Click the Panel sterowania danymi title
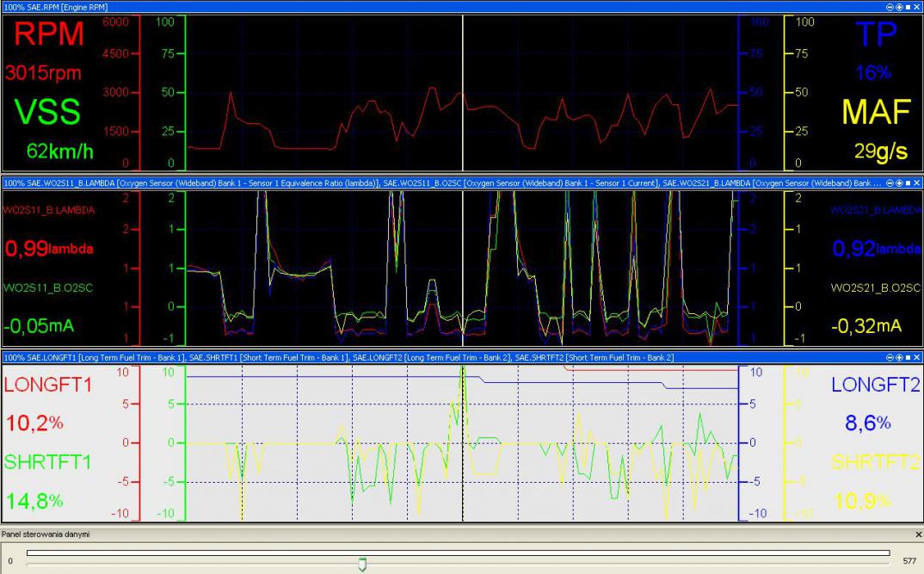The width and height of the screenshot is (924, 574). [x=46, y=534]
